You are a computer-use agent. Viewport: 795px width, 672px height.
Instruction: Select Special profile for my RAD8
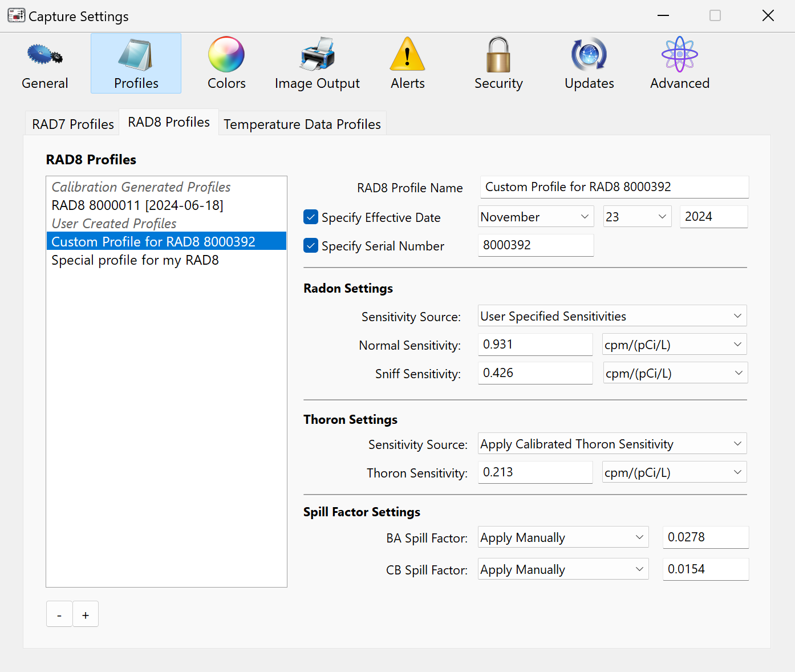tap(135, 260)
